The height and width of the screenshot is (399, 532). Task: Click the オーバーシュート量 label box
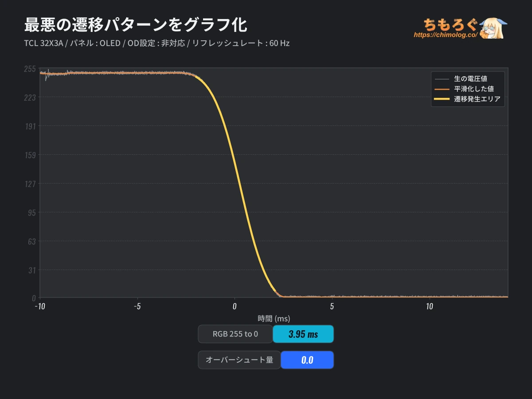[239, 360]
